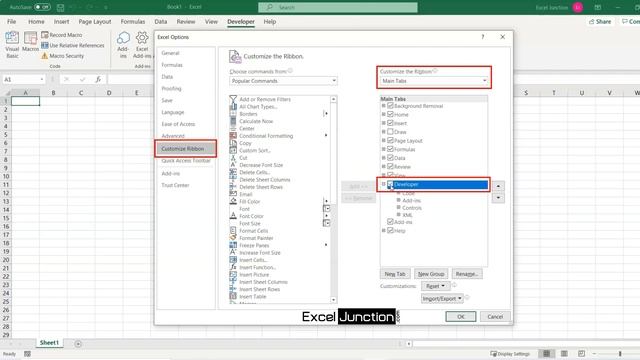Select the Copy command
This screenshot has width=640, height=360.
pyautogui.click(x=245, y=143)
